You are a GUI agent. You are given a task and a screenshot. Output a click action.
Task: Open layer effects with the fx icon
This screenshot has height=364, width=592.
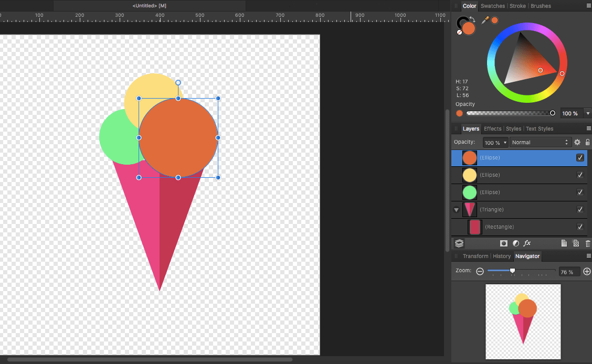527,243
